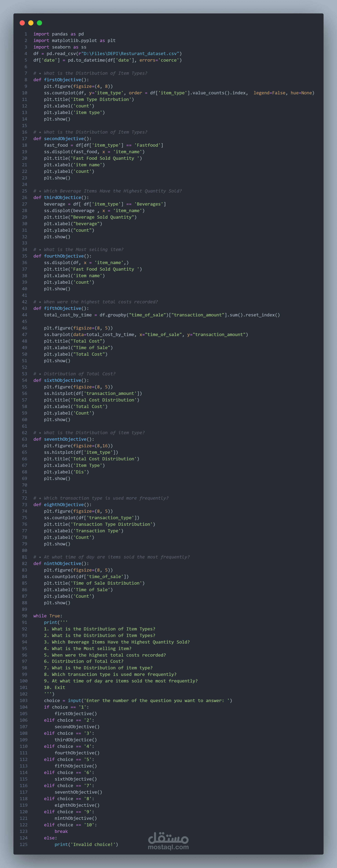Select the ss.countplot(df['time_of_sale']) line
The width and height of the screenshot is (337, 868).
pyautogui.click(x=86, y=577)
